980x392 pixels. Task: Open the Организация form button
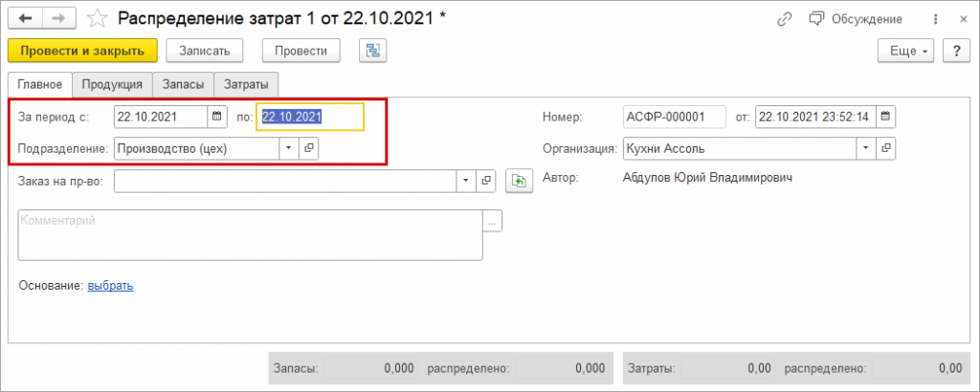tap(886, 148)
